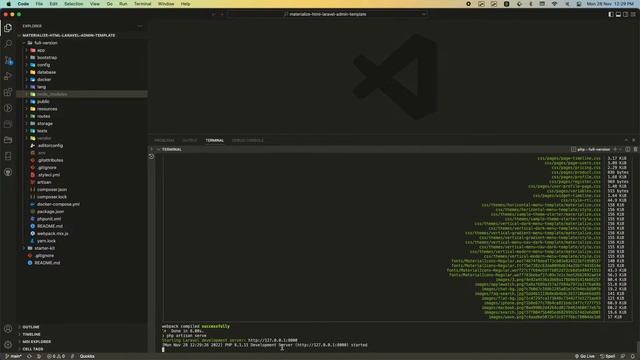Switch to the DEBUG CONSOLE tab
This screenshot has width=640, height=360.
click(x=248, y=140)
